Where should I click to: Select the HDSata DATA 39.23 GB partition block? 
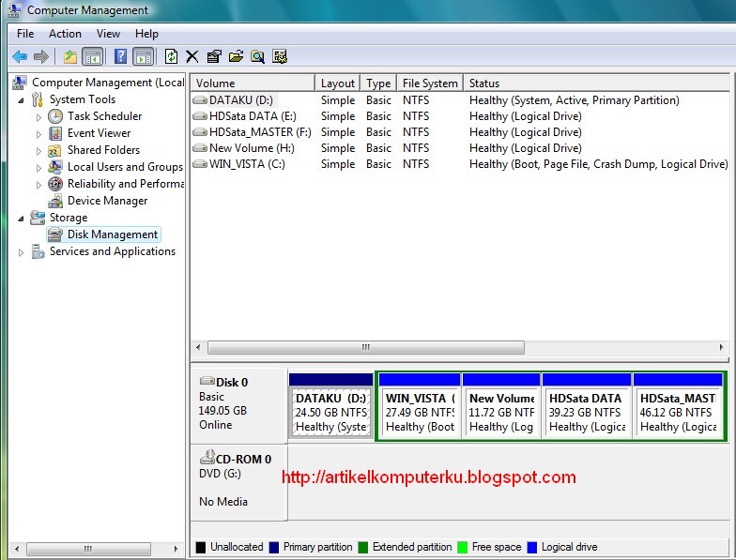pos(586,406)
